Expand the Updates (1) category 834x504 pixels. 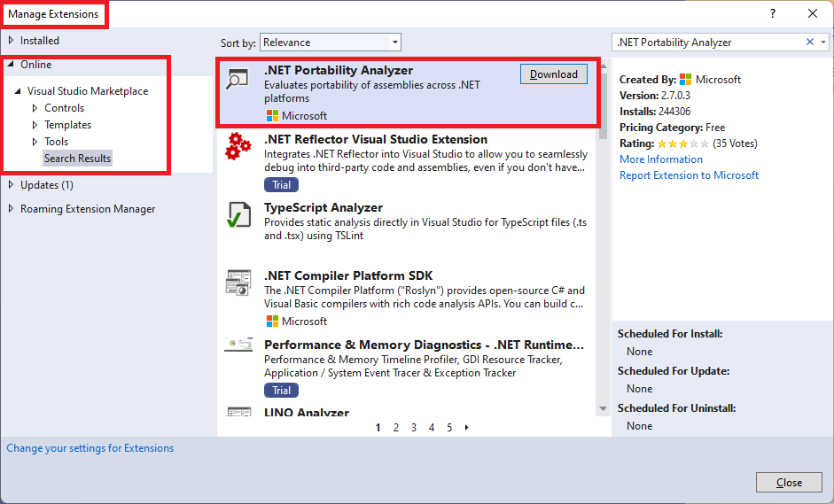(11, 185)
